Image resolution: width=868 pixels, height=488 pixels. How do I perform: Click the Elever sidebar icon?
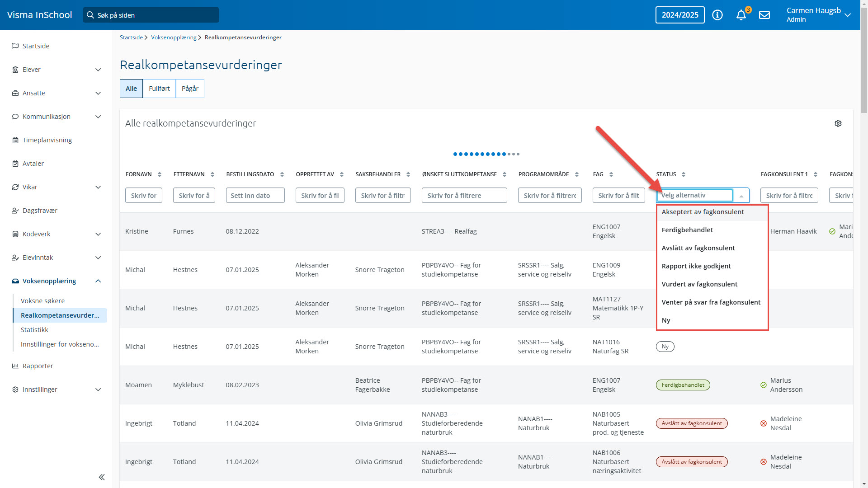click(x=15, y=70)
